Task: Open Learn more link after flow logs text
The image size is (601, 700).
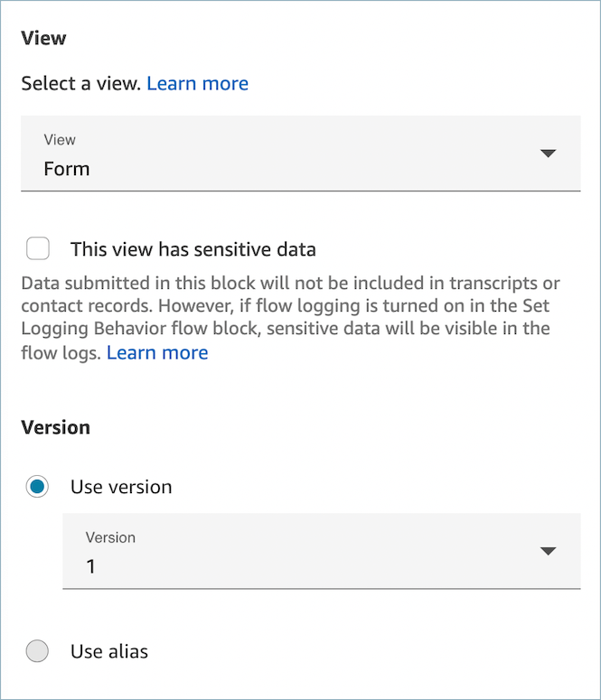Action: [x=157, y=352]
